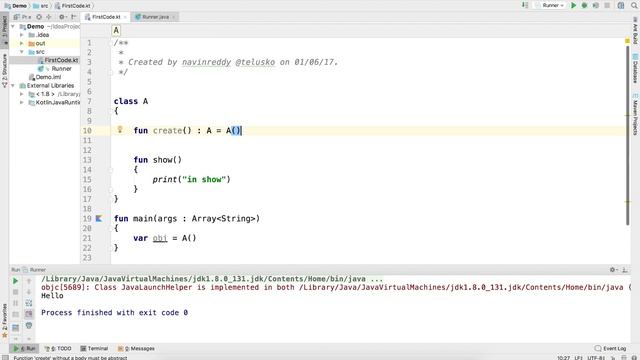Toggle scroll to end icon in Run console
640x360 pixels.
click(x=29, y=314)
